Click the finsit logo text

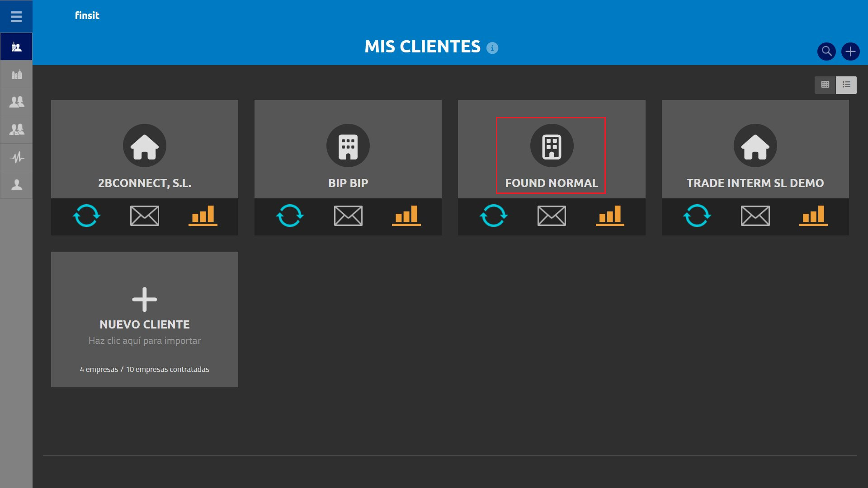pos(87,15)
